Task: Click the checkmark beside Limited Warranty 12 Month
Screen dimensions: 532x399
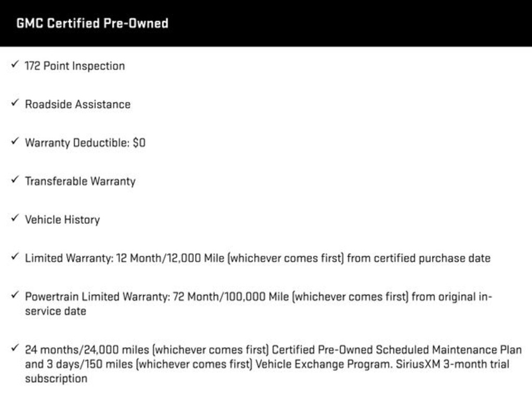Action: point(15,257)
